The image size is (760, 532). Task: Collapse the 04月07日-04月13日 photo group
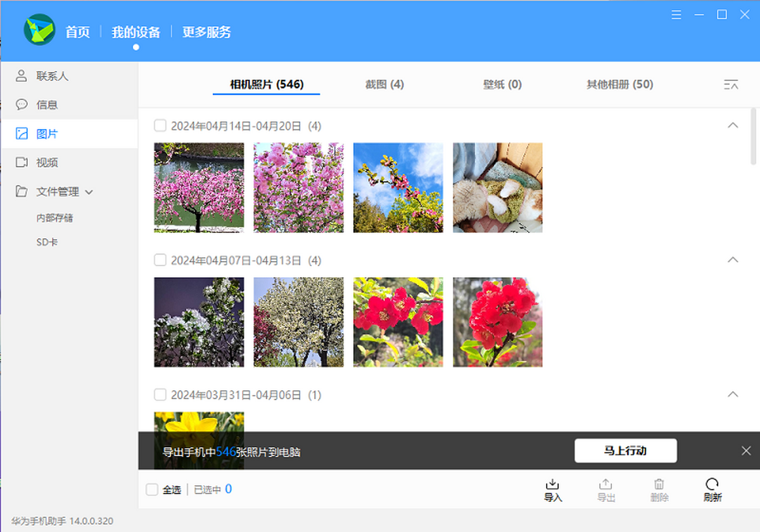click(733, 260)
